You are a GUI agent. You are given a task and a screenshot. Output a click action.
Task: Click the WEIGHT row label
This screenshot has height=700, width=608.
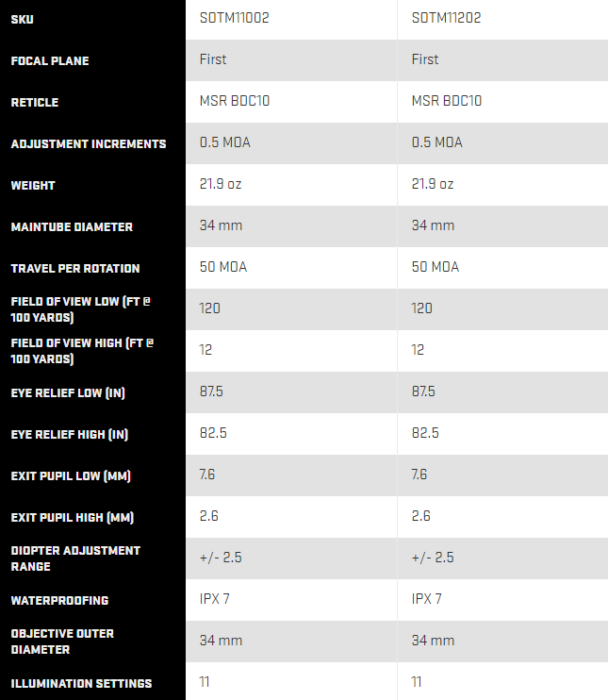click(x=33, y=185)
